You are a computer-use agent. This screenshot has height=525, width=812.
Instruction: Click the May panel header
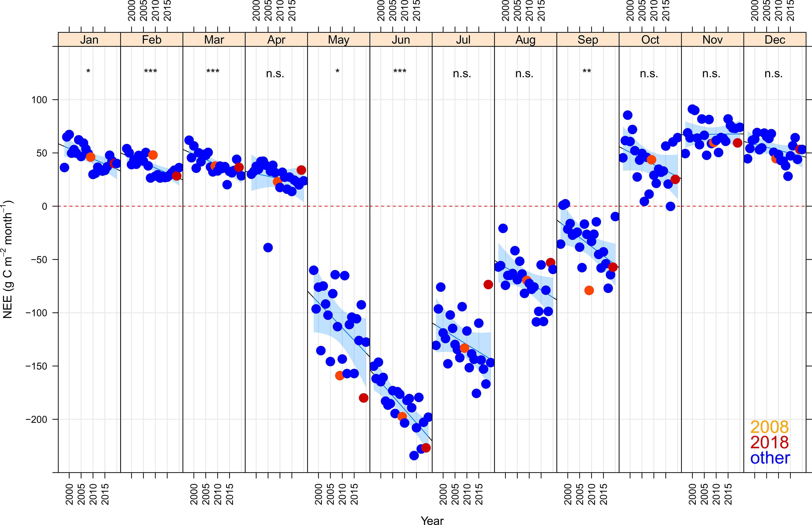click(339, 40)
